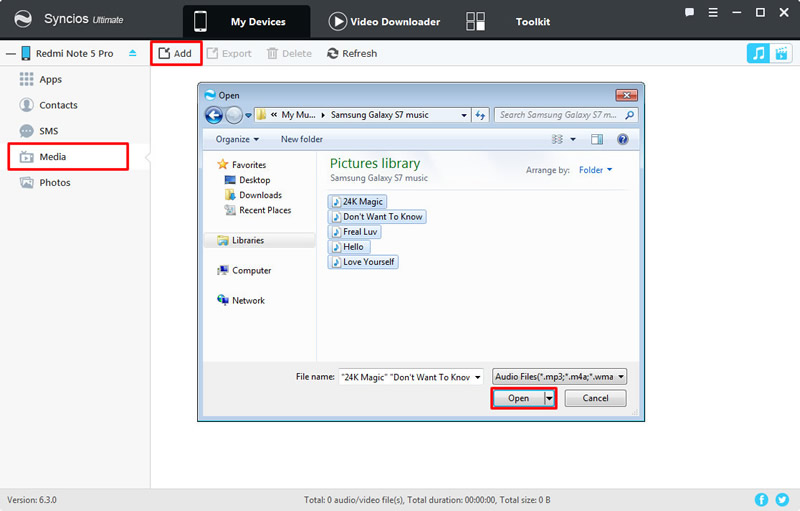Expand the File name dropdown arrow
Image resolution: width=800 pixels, height=511 pixels.
(478, 377)
